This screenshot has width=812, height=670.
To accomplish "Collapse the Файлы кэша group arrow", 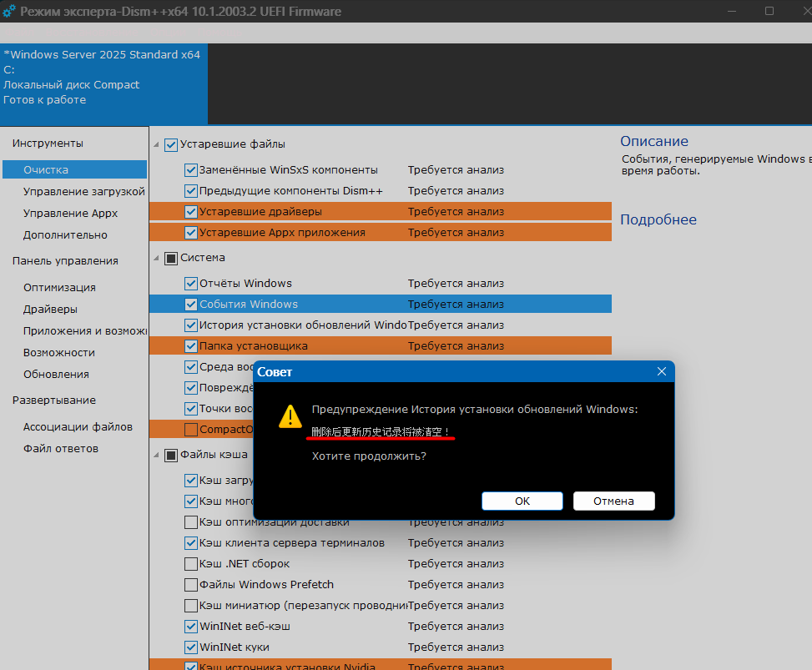I will pyautogui.click(x=157, y=456).
